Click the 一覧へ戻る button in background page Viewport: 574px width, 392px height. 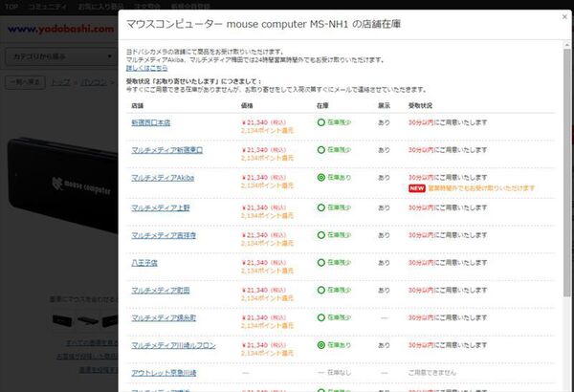pyautogui.click(x=25, y=82)
